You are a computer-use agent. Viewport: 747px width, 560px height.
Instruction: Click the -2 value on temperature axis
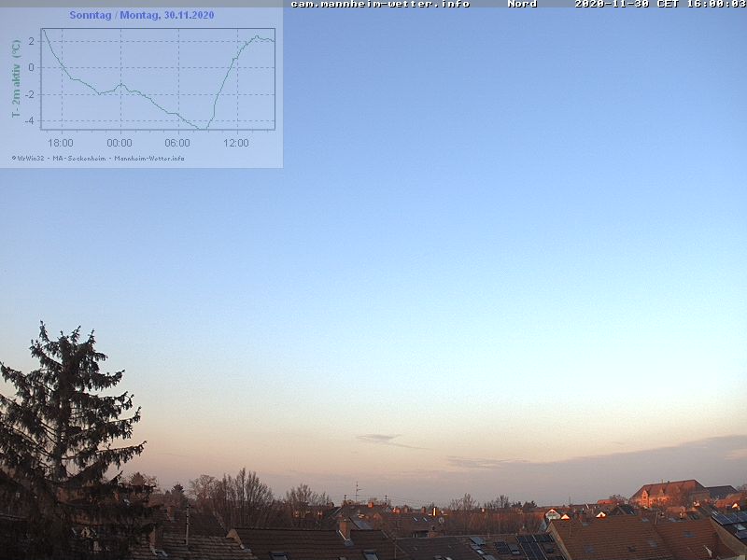[x=30, y=94]
